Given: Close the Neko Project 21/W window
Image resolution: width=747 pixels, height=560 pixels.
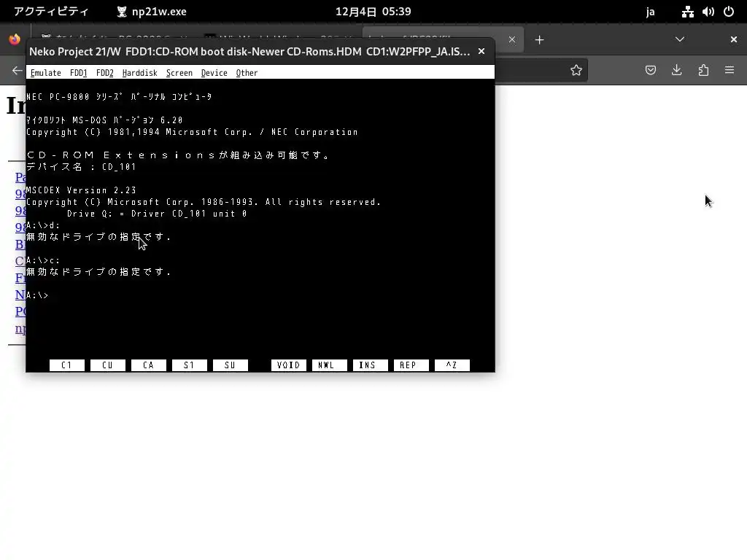Looking at the screenshot, I should [x=481, y=52].
